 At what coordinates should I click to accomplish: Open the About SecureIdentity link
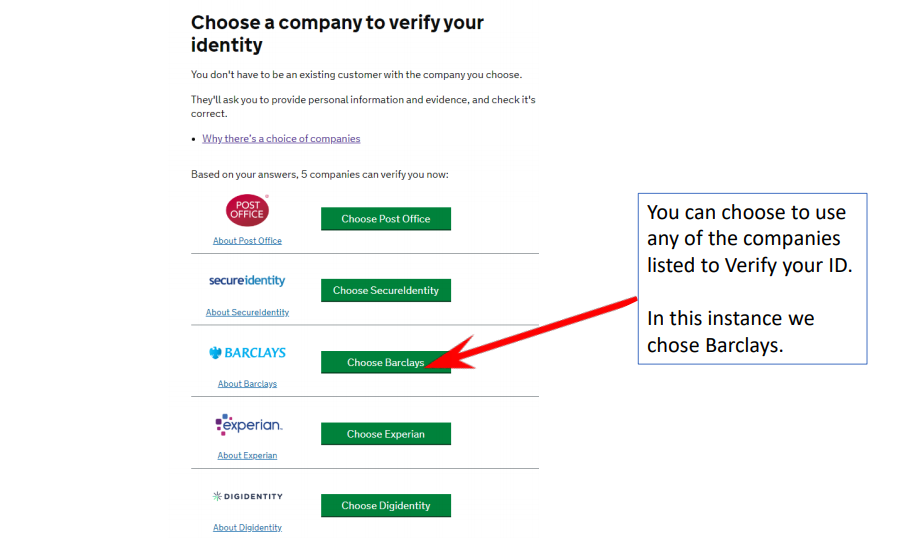pos(247,313)
